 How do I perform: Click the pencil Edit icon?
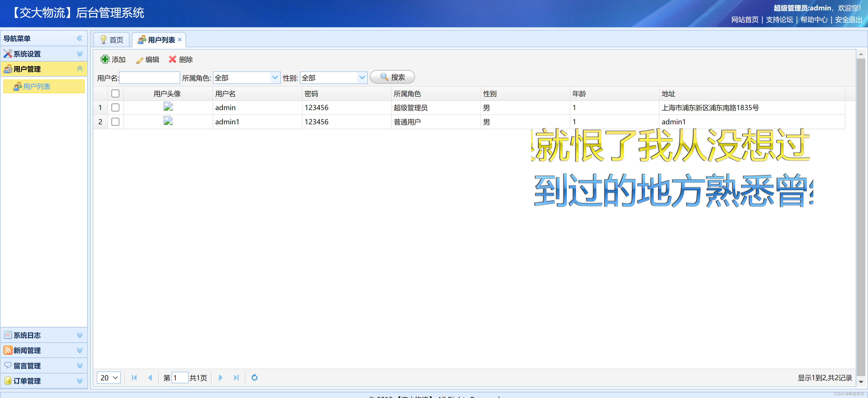[139, 60]
